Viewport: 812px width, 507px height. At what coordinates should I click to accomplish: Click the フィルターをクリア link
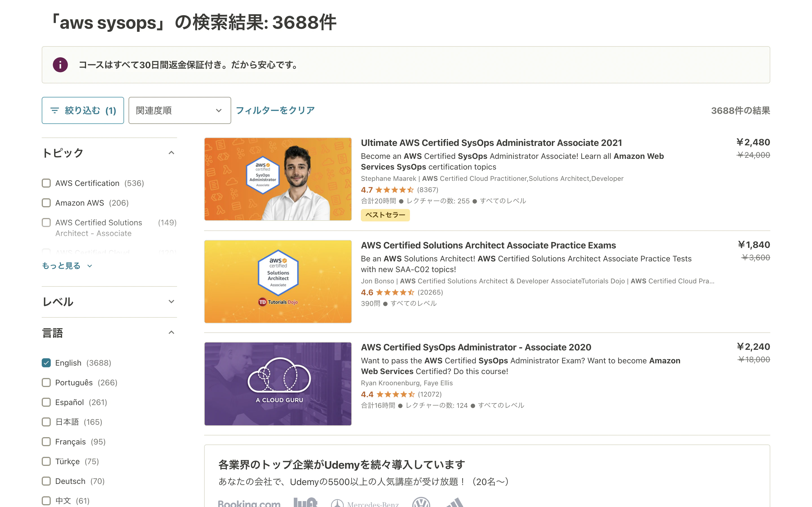click(x=275, y=110)
